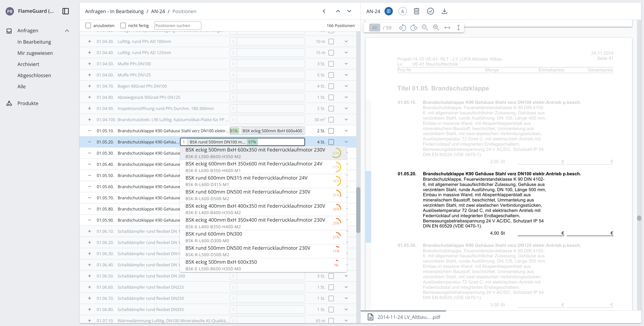Assign user via dashed person icon
Image resolution: width=644 pixels, height=326 pixels.
[402, 11]
